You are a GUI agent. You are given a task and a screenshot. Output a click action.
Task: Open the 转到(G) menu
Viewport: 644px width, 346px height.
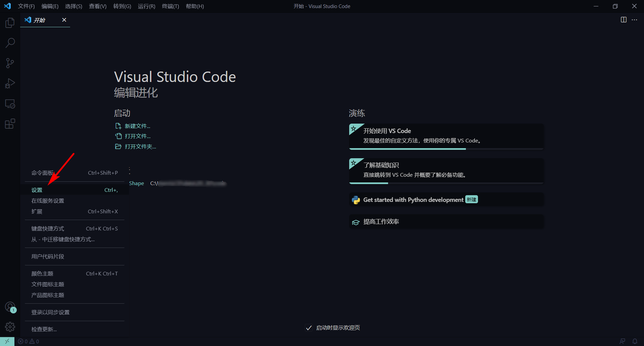[x=122, y=6]
